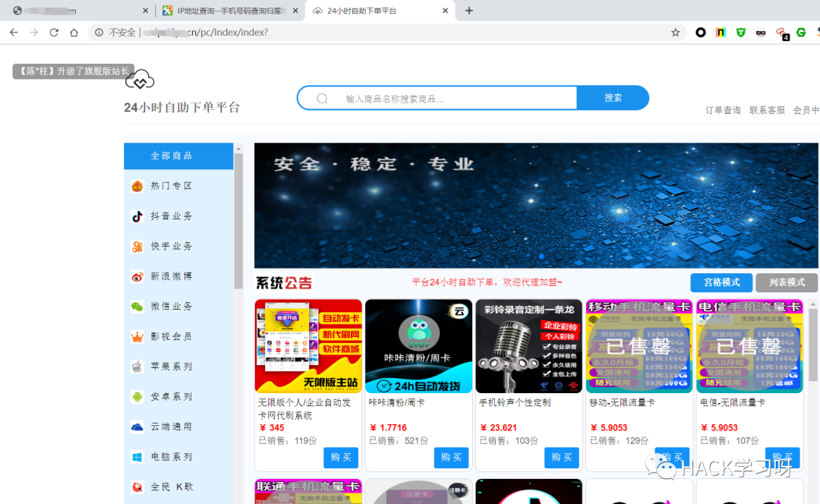Open 订单查询 link

click(723, 110)
